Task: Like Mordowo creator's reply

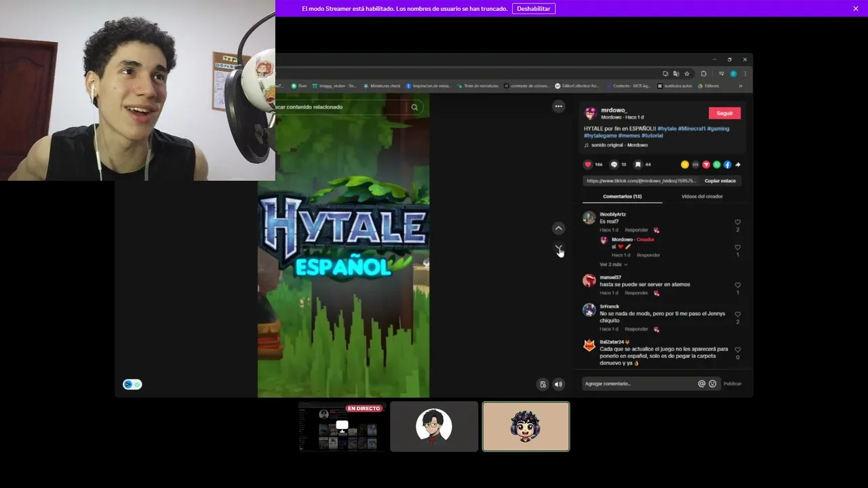Action: click(738, 247)
